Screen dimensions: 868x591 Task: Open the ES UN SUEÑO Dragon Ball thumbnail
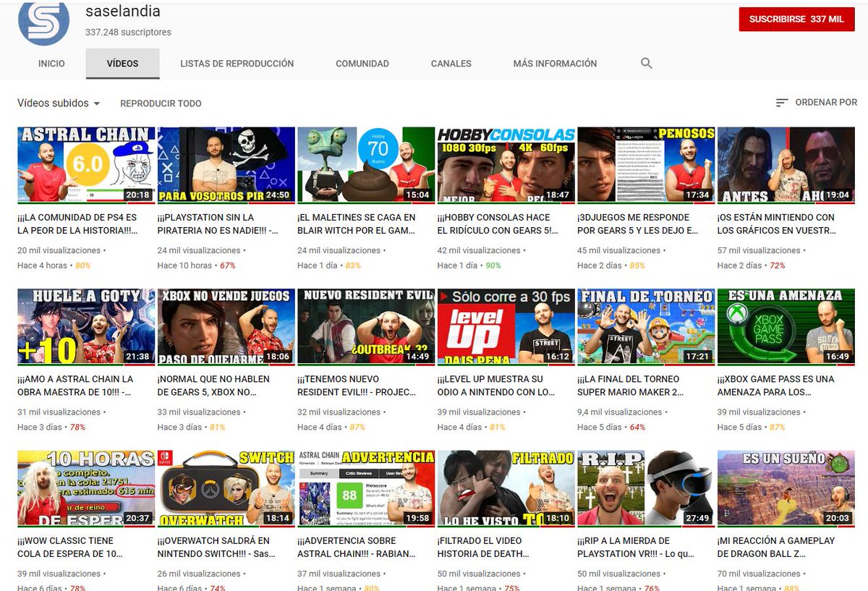(x=786, y=489)
